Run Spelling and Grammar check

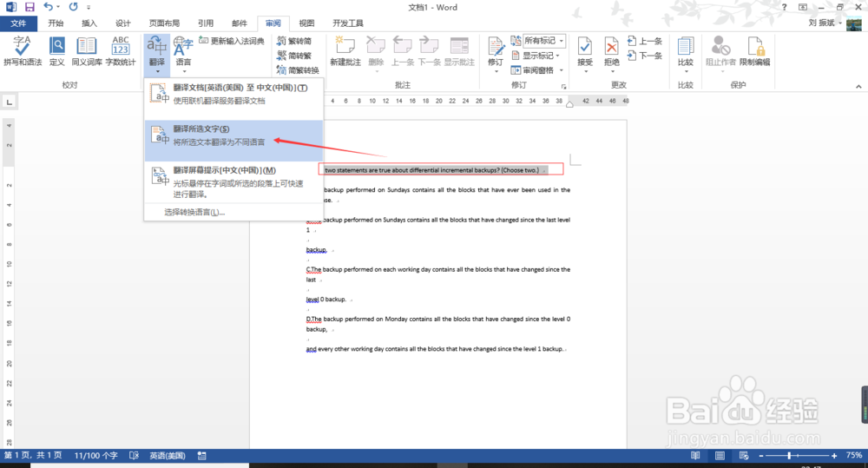coord(23,51)
